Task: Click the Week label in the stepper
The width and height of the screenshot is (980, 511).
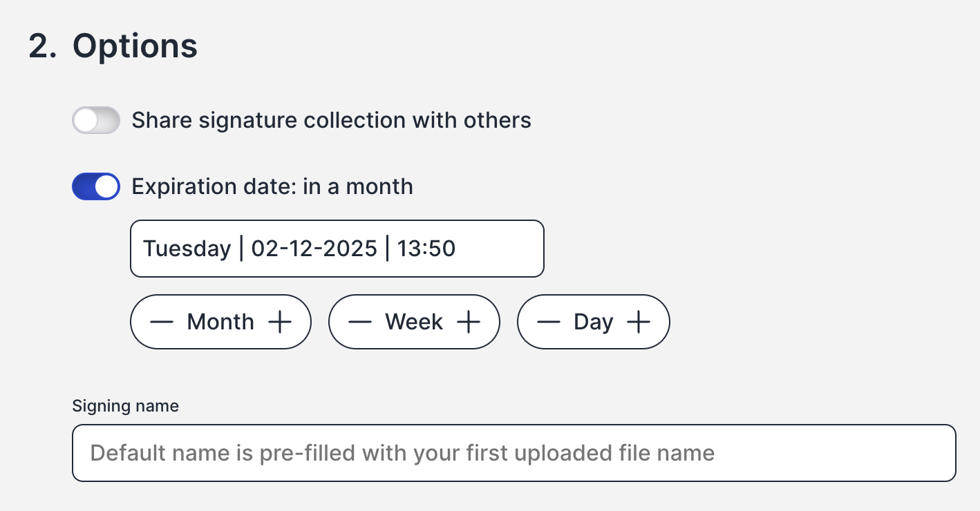Action: (x=414, y=322)
